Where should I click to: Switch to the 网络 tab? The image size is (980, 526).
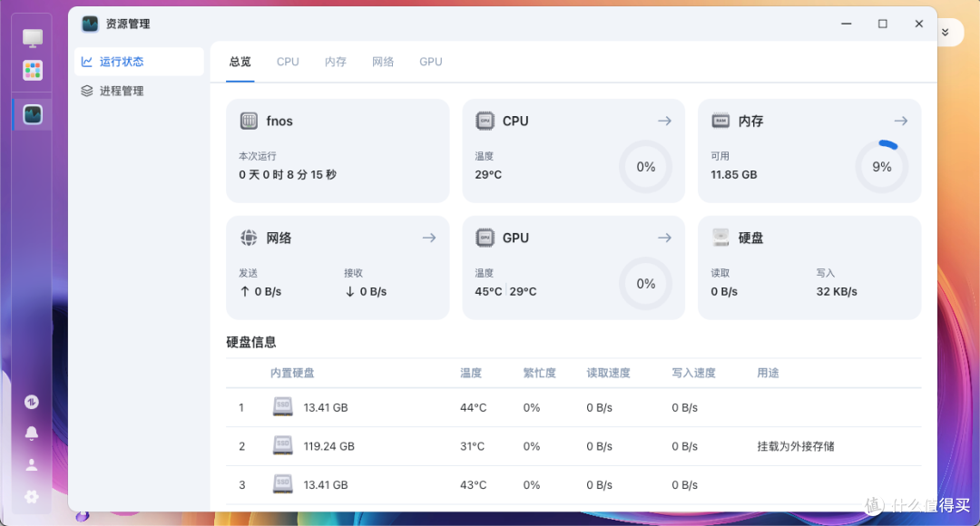pos(383,62)
